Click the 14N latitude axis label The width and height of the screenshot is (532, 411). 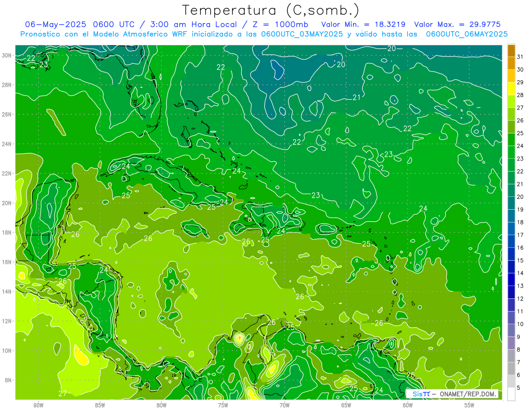click(x=7, y=291)
